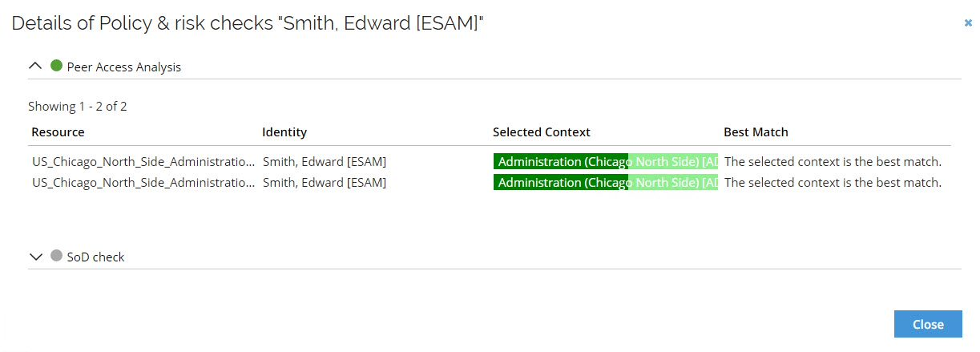This screenshot has height=352, width=980.
Task: Click first row's best match message
Action: pyautogui.click(x=833, y=161)
